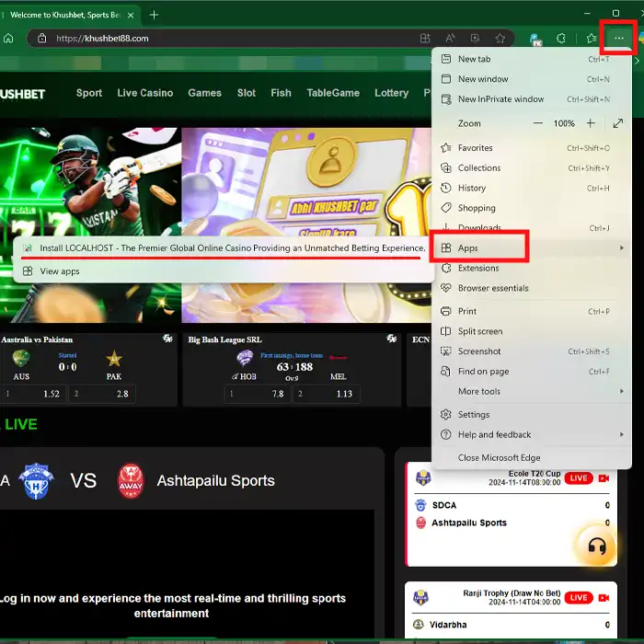Screen dimensions: 644x644
Task: Open Favorites from the menu
Action: point(531,148)
